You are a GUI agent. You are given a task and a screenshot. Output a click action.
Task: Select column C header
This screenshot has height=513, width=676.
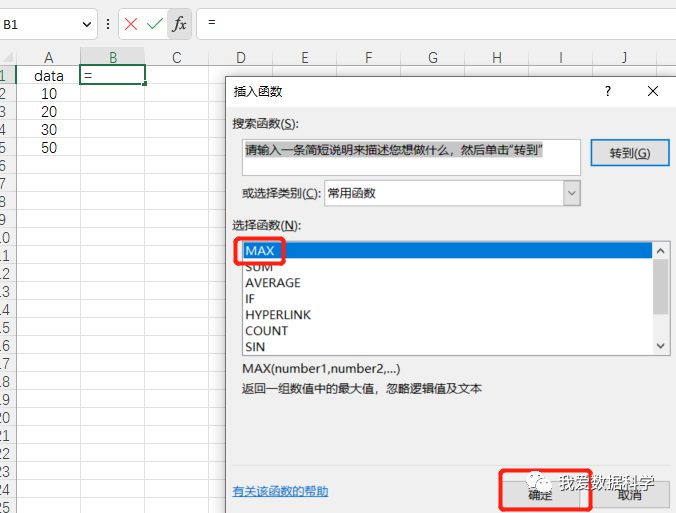(176, 57)
